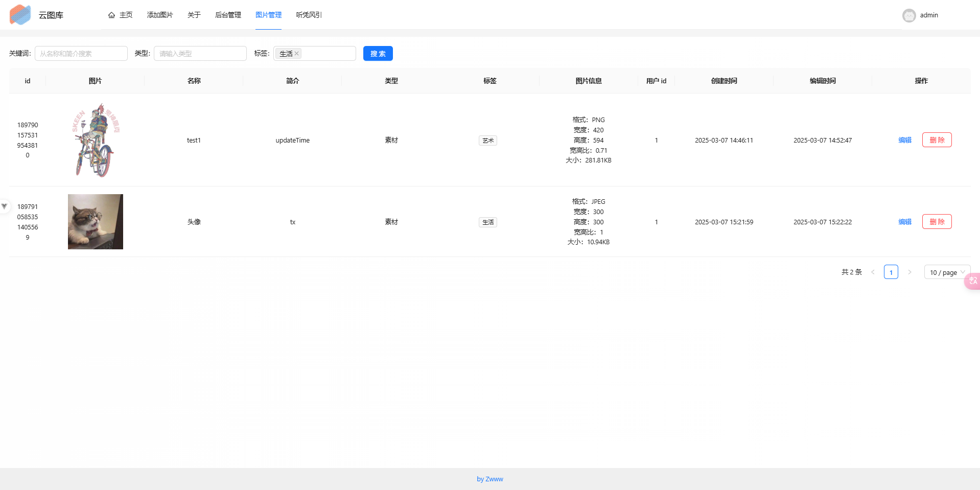Click the tx description cell
980x490 pixels.
coord(293,222)
